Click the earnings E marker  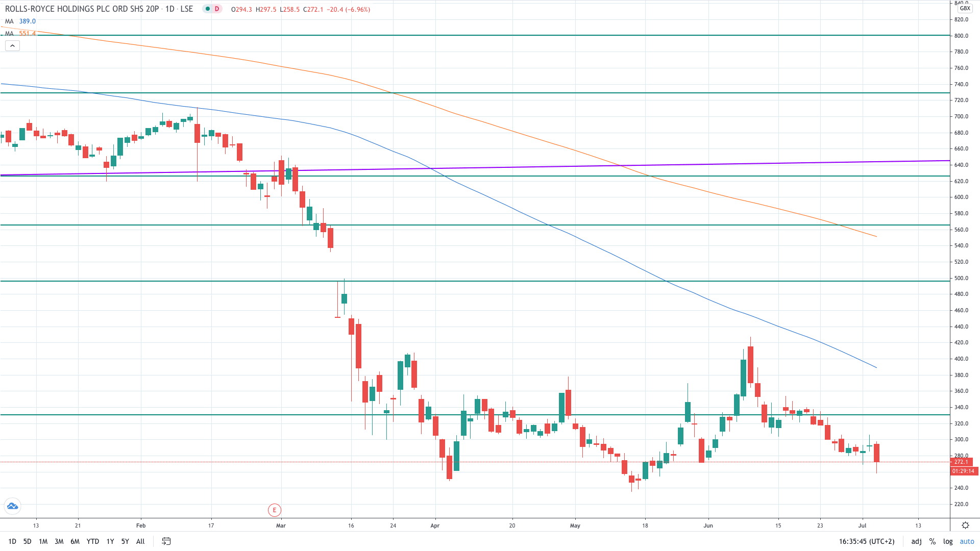tap(275, 510)
